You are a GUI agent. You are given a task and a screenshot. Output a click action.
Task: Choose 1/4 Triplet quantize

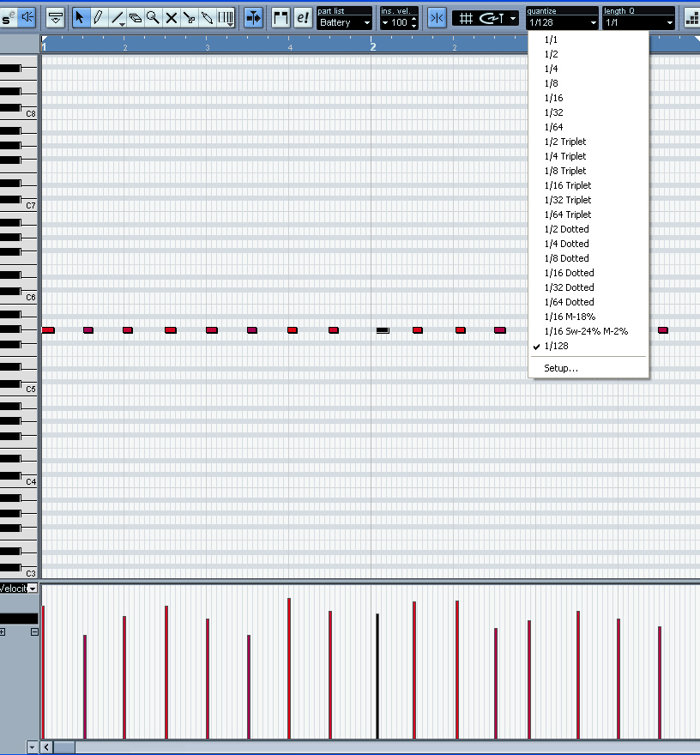point(588,156)
